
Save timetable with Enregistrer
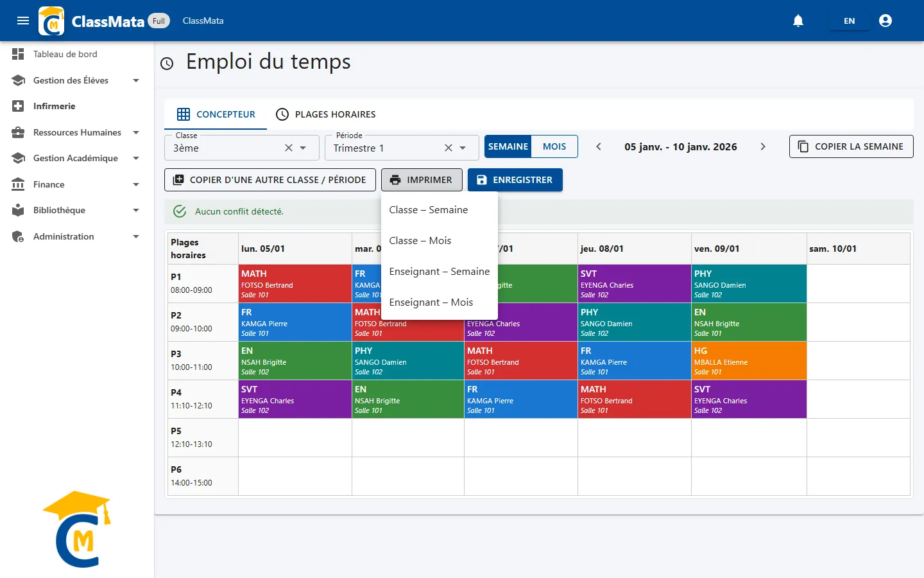pos(515,180)
